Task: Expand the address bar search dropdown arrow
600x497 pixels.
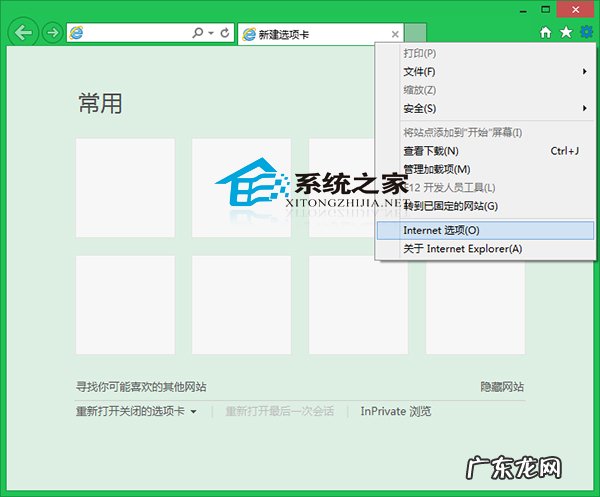Action: click(211, 33)
